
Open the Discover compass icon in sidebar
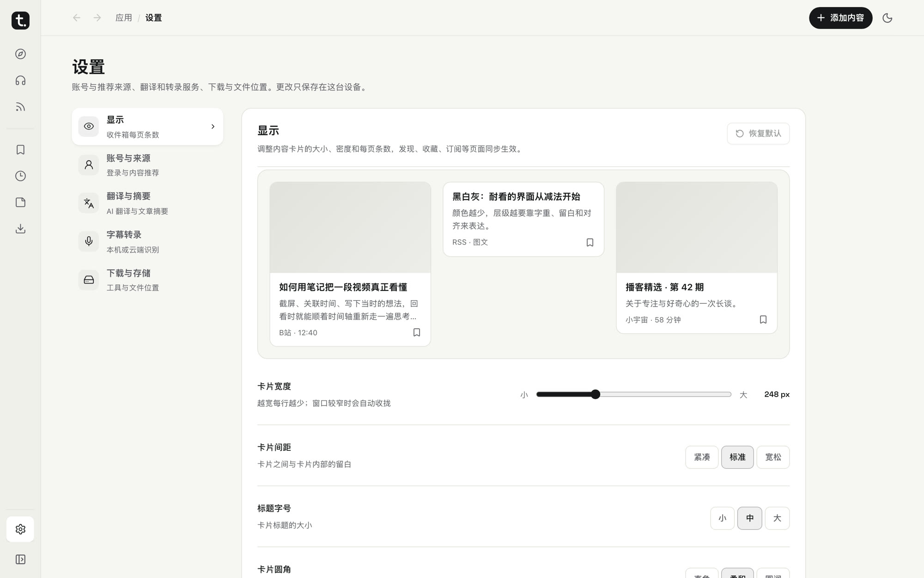(x=20, y=54)
